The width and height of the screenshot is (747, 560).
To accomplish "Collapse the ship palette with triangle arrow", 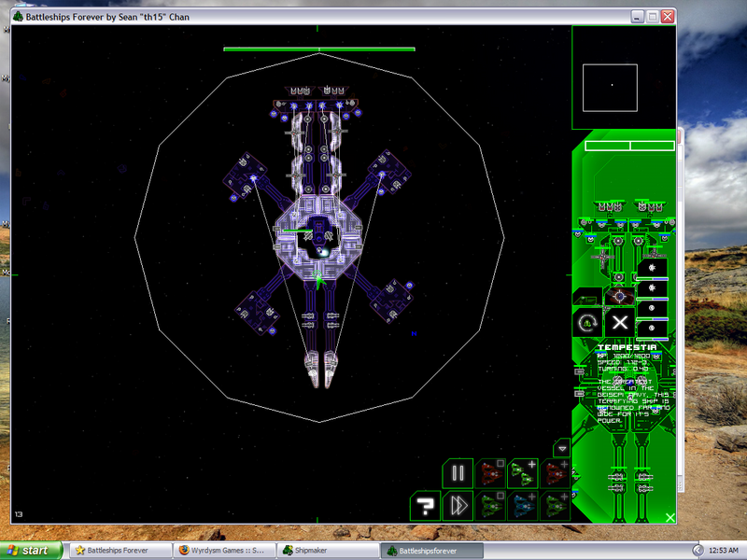I will click(x=562, y=449).
